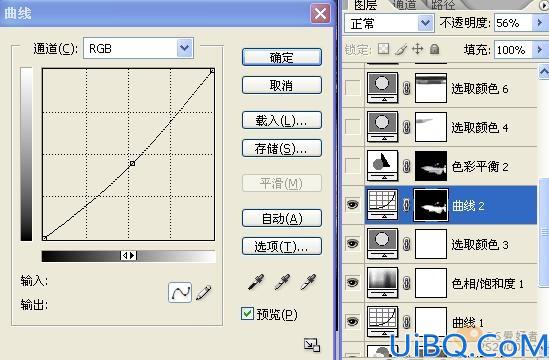
Task: Click the mask link icon on 曲线 2
Action: [x=406, y=205]
